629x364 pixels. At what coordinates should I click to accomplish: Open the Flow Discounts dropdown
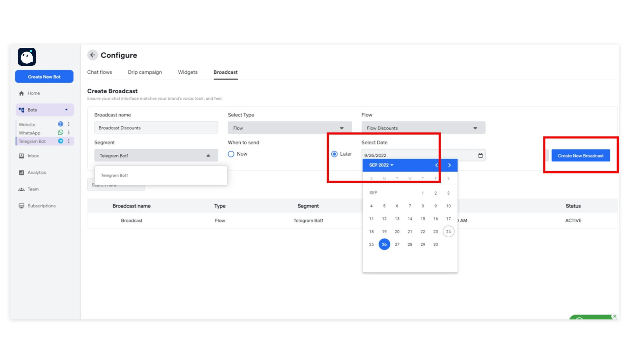(423, 128)
